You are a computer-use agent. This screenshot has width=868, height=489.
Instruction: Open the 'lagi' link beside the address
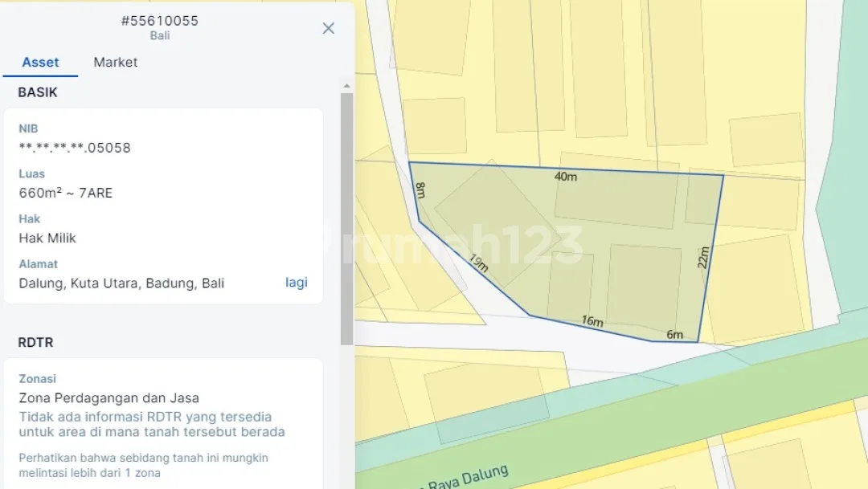tap(296, 282)
